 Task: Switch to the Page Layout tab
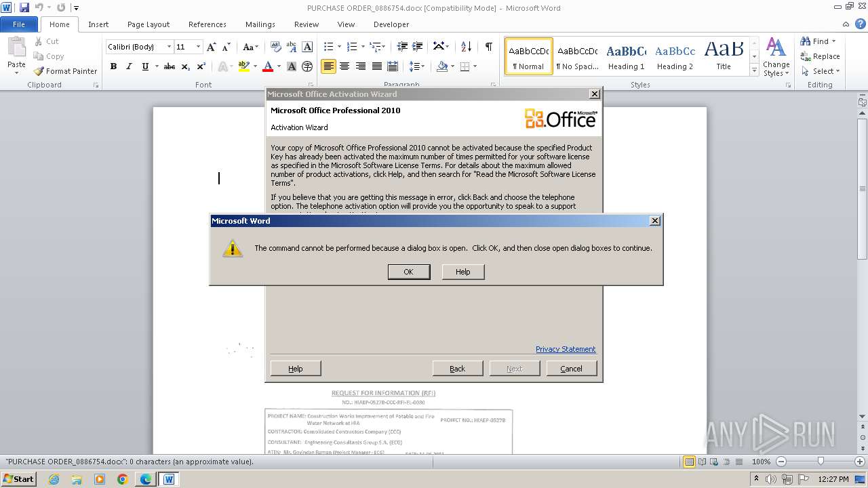click(x=149, y=24)
